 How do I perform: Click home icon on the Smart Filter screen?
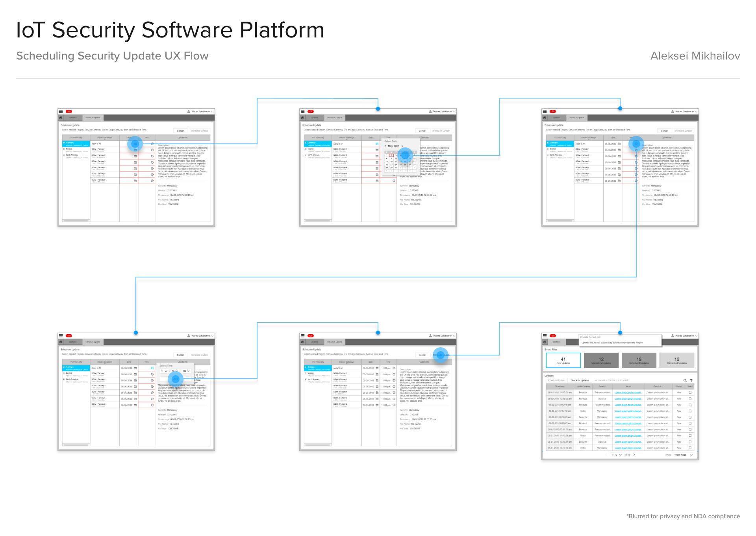click(x=545, y=342)
